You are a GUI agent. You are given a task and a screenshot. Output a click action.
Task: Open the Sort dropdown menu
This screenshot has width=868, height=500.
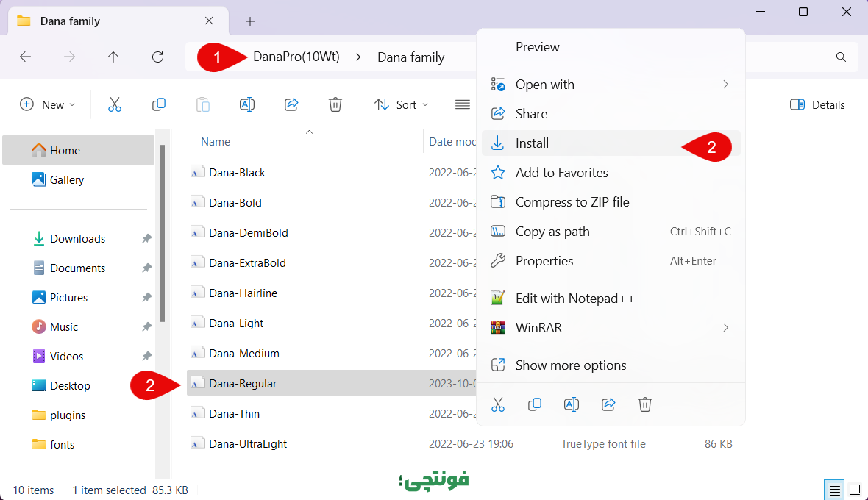point(401,104)
